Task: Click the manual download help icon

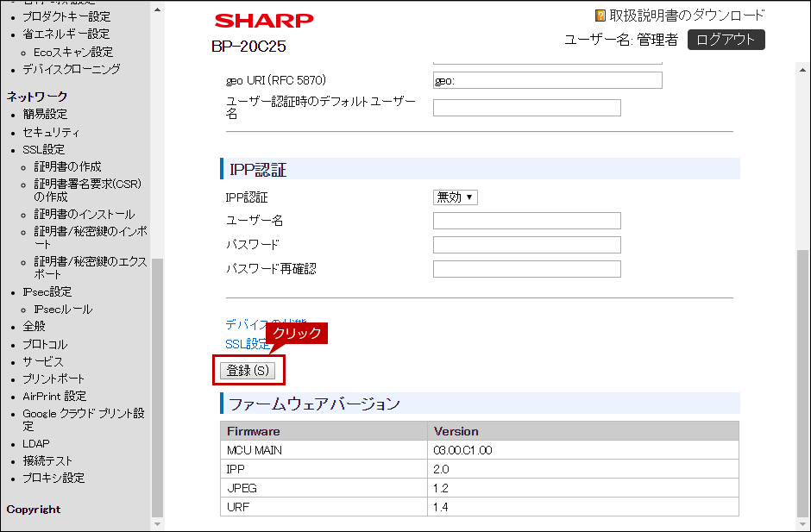Action: [x=600, y=16]
